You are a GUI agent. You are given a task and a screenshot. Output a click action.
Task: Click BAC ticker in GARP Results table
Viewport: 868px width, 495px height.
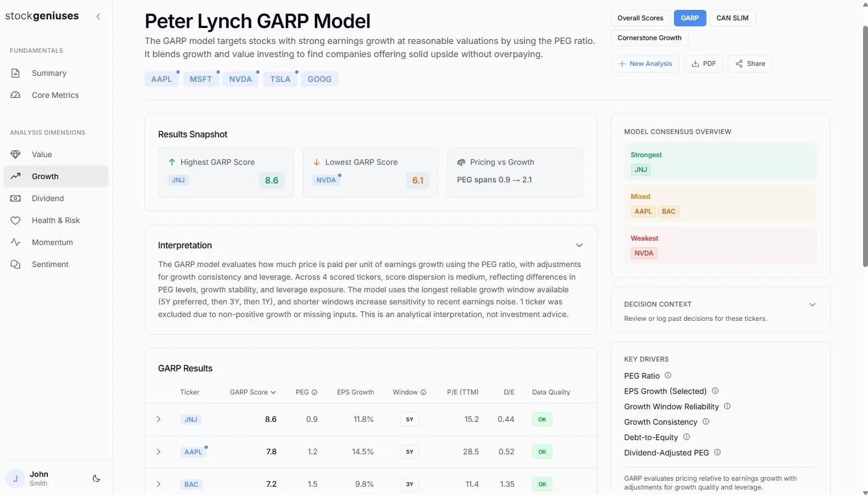coord(191,485)
